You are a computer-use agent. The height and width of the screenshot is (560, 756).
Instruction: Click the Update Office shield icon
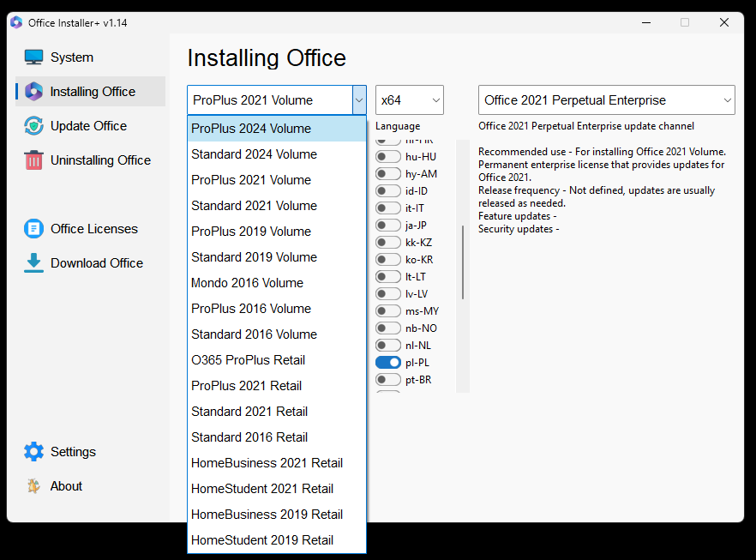coord(33,126)
